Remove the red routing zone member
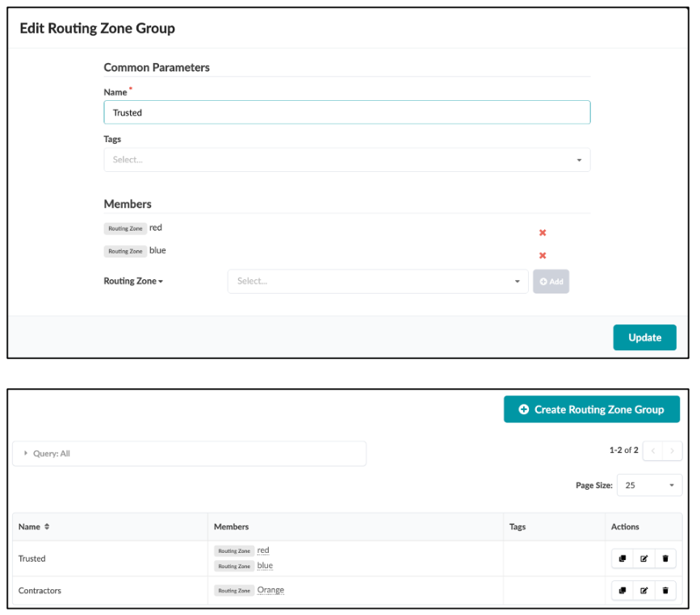 [x=543, y=233]
